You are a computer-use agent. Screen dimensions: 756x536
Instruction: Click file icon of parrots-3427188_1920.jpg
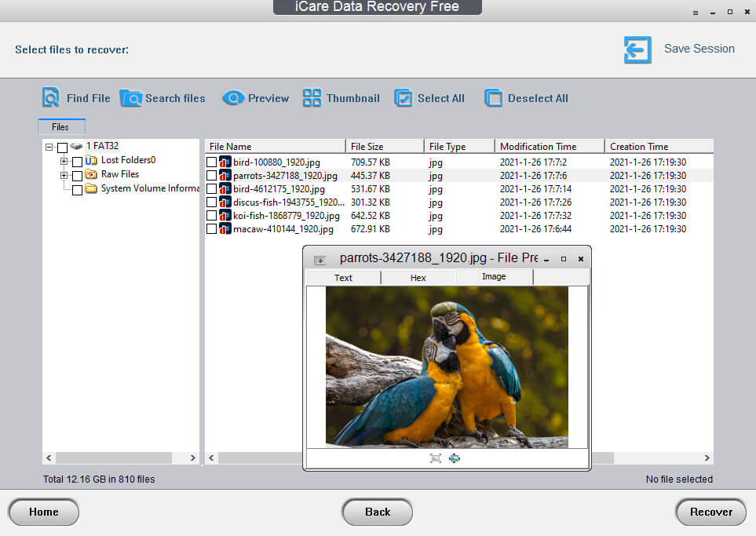pyautogui.click(x=225, y=176)
